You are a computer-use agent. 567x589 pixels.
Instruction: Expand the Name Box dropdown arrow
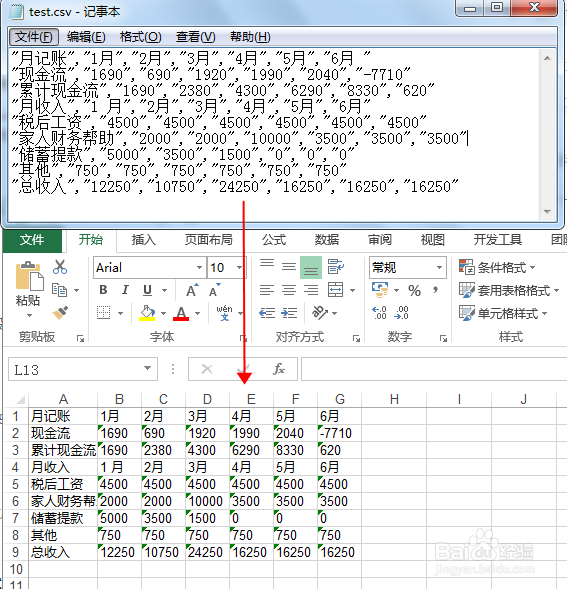pos(148,368)
